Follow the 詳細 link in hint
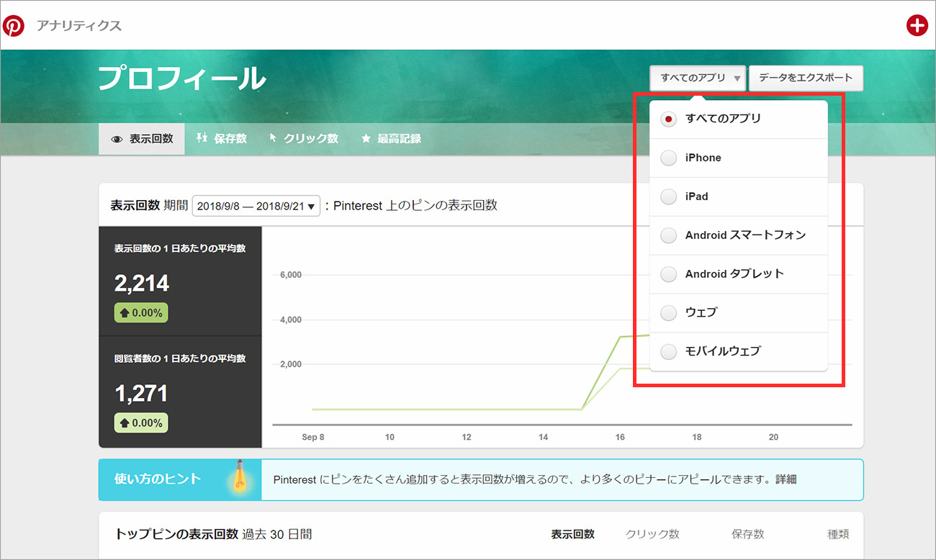This screenshot has height=560, width=936. tap(786, 479)
